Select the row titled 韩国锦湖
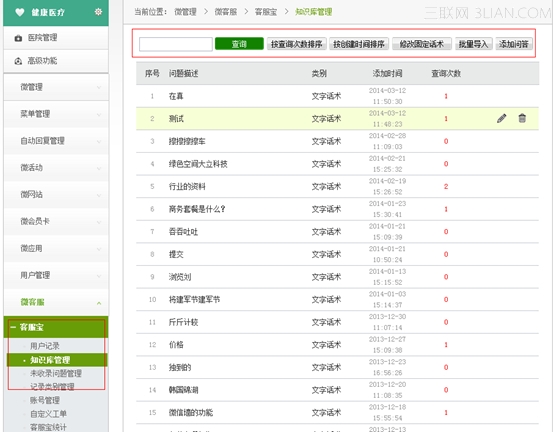Viewport: 553px width, 432px height. (x=338, y=390)
